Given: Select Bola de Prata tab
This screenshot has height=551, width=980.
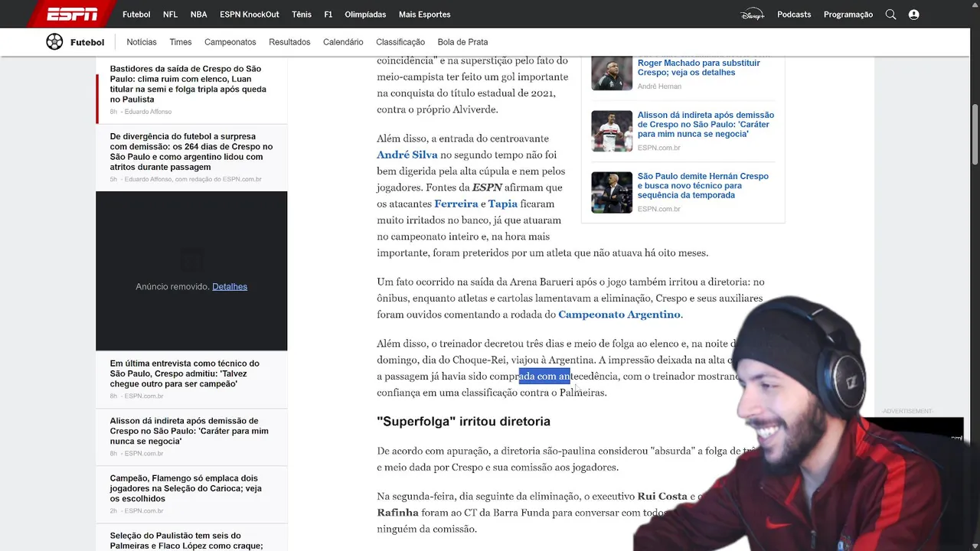Looking at the screenshot, I should [x=462, y=42].
